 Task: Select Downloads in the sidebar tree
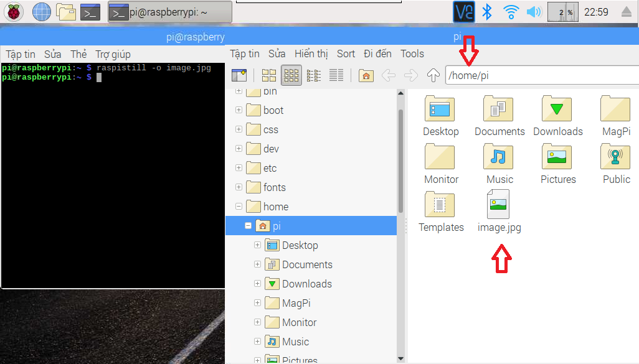(298, 284)
